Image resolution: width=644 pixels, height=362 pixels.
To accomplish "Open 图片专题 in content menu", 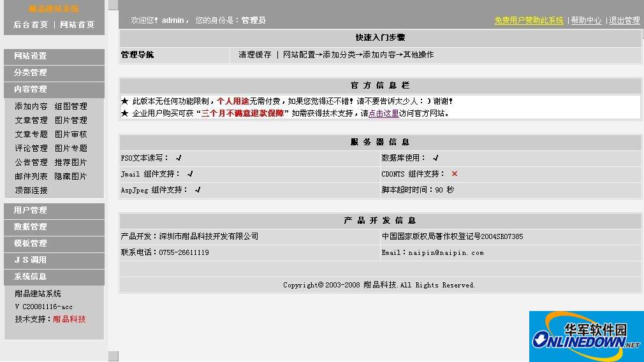I will 71,148.
